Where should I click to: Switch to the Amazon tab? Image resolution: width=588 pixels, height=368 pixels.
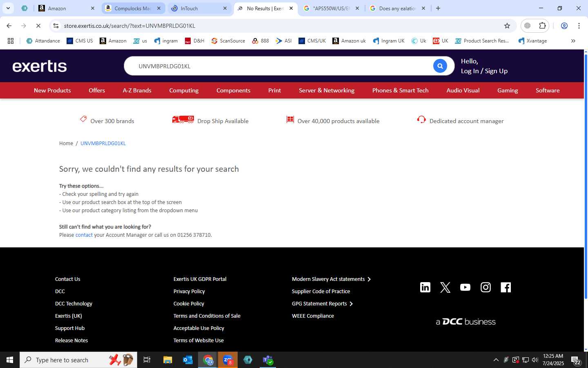65,8
